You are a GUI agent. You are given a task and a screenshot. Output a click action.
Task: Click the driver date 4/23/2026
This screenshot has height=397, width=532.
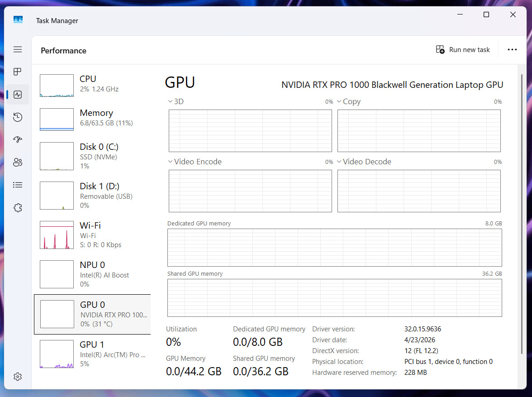420,340
